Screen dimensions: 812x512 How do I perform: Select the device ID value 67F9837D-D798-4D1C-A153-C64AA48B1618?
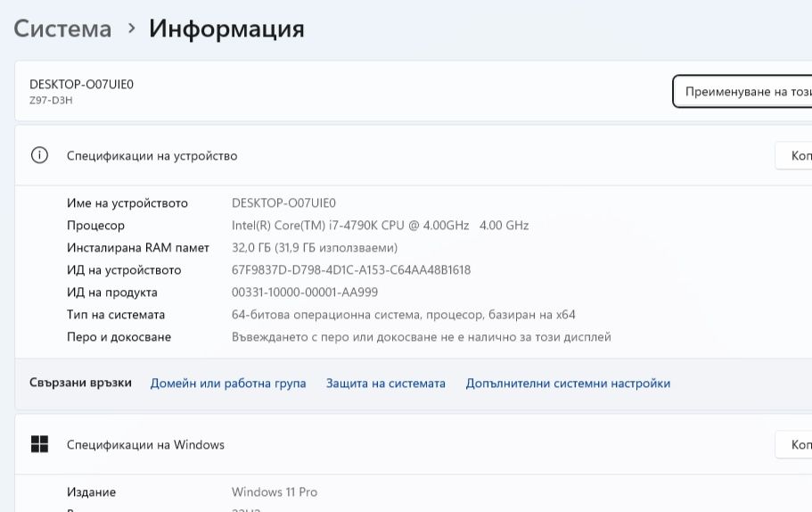[351, 270]
